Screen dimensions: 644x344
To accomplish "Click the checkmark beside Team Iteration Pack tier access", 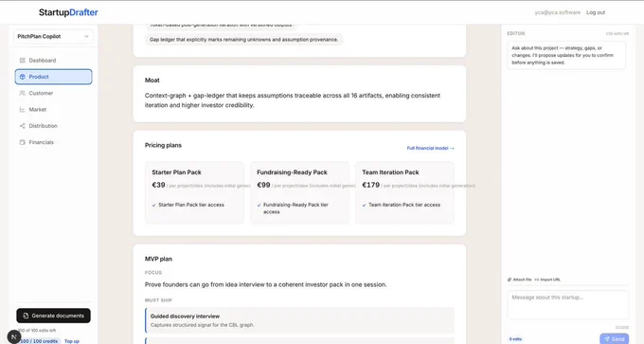I will pyautogui.click(x=365, y=205).
